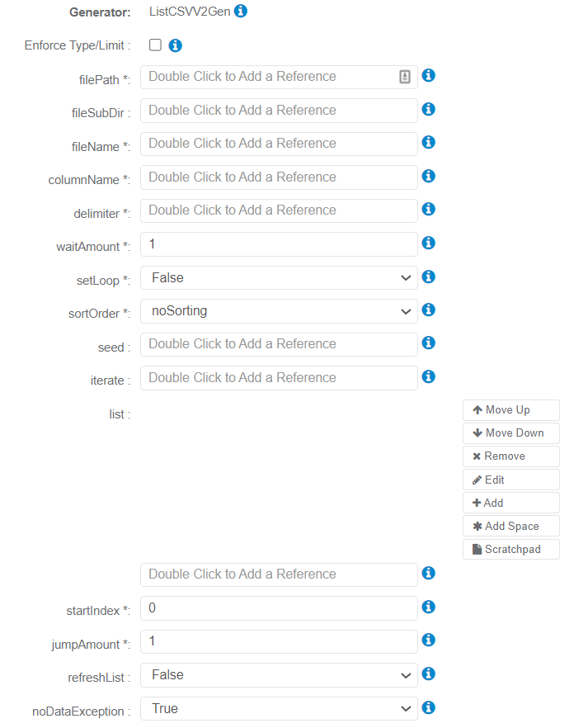Select the seed input field
This screenshot has height=728, width=574.
click(x=279, y=344)
